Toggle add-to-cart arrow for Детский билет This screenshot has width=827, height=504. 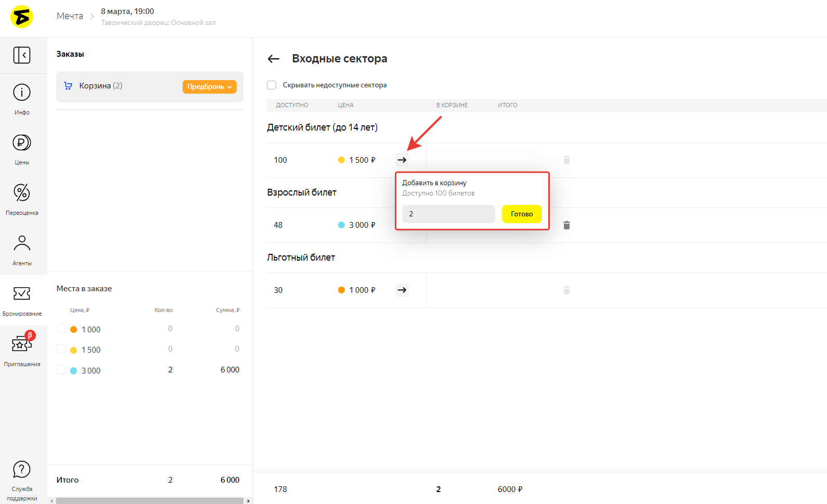click(402, 160)
